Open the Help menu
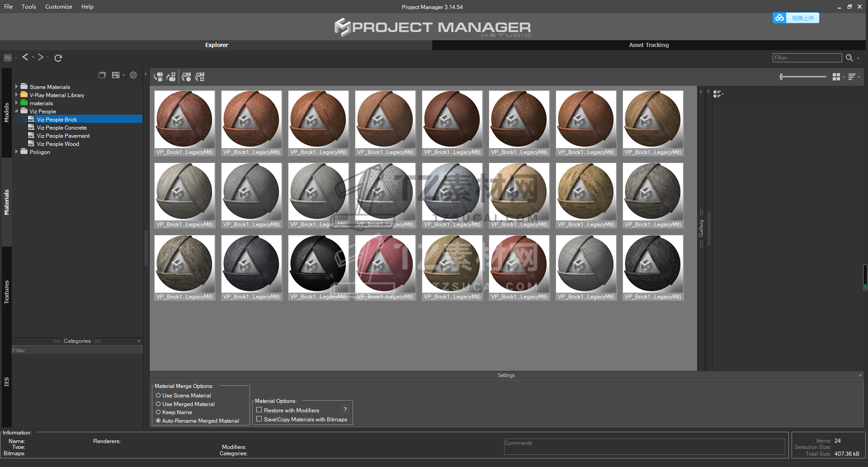The height and width of the screenshot is (467, 868). click(87, 7)
